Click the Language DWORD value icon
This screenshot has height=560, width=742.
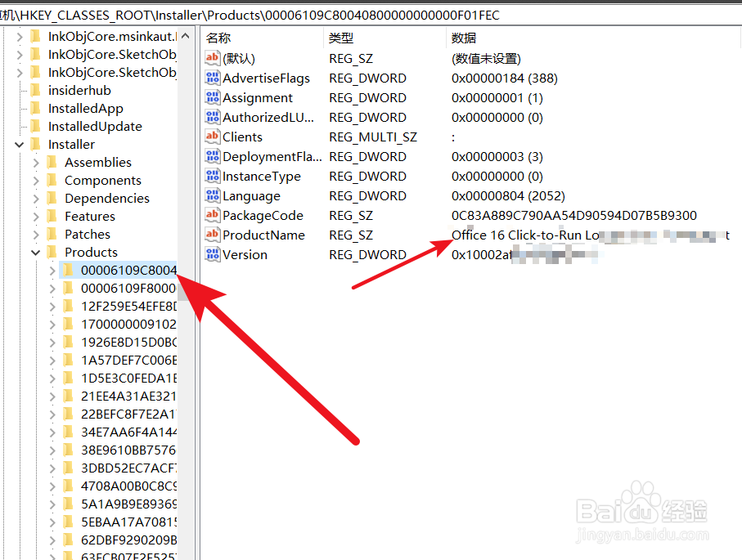[213, 195]
